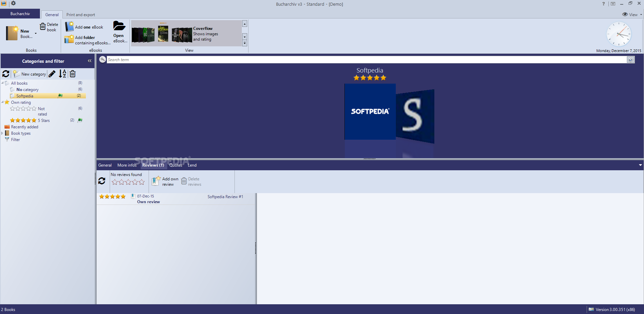Click the New Book icon

click(12, 33)
